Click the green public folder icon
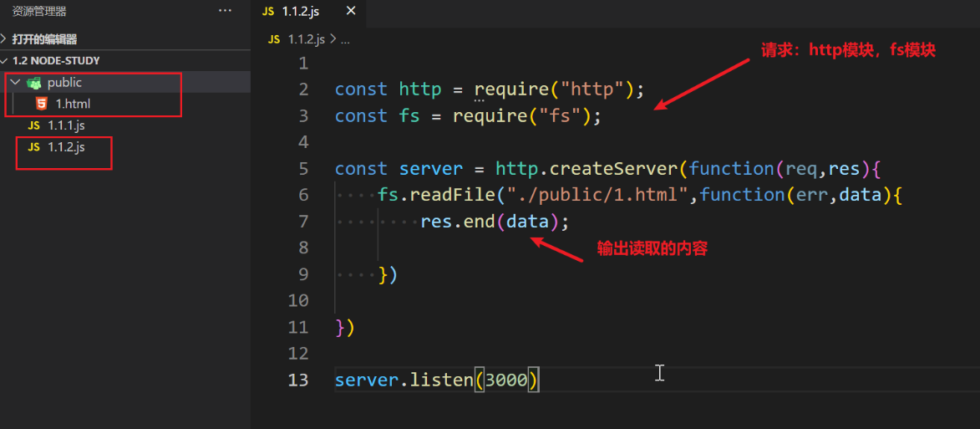The width and height of the screenshot is (980, 429). [34, 83]
